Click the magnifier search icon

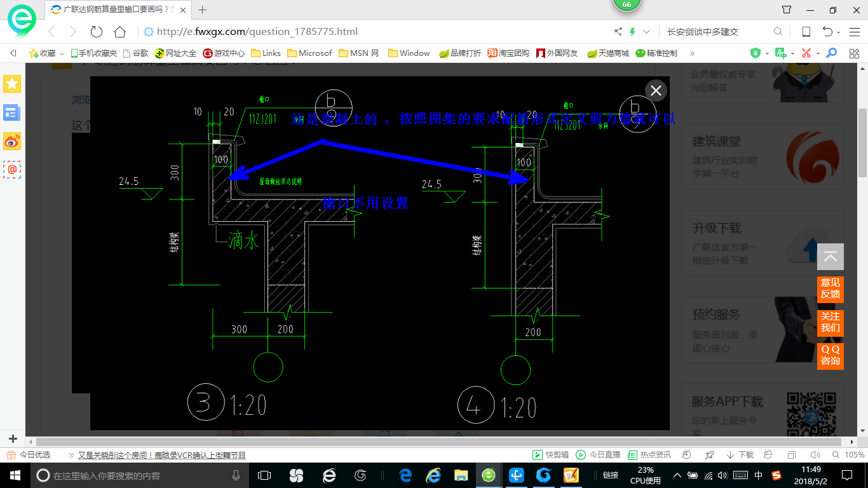tap(778, 32)
